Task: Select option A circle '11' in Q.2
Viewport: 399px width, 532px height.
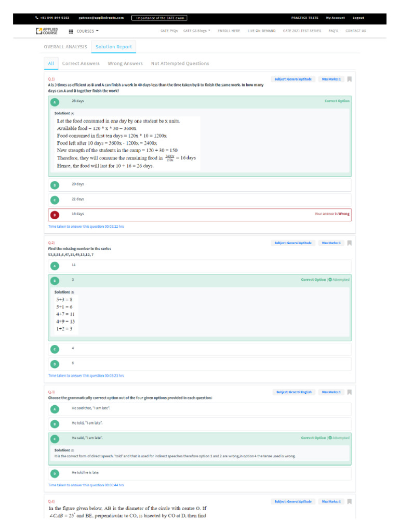Action: (x=55, y=266)
